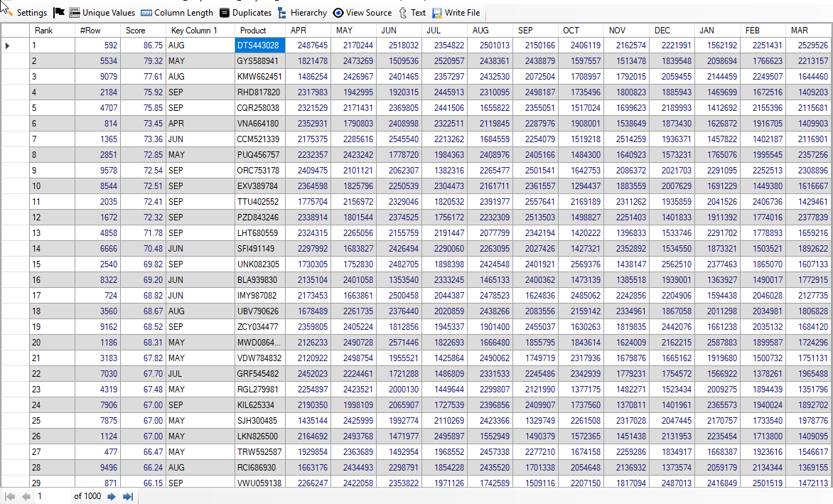Open the Text tool
This screenshot has width=833, height=504.
404,13
